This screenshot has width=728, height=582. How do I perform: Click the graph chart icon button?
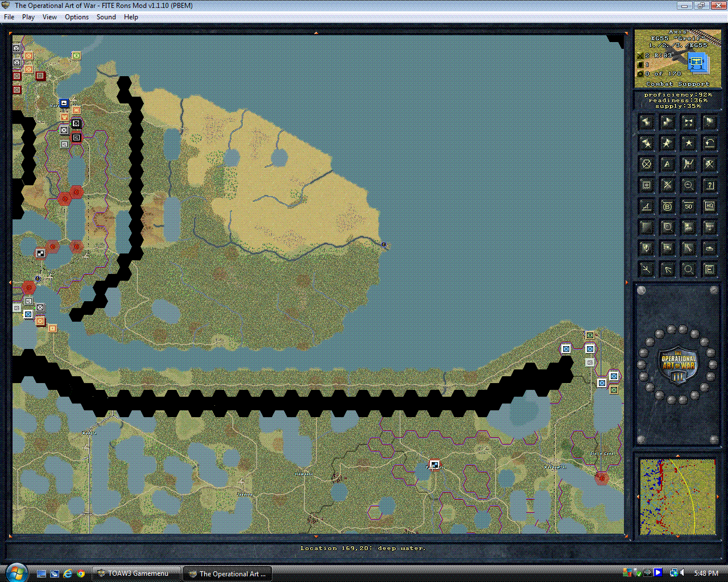click(689, 164)
